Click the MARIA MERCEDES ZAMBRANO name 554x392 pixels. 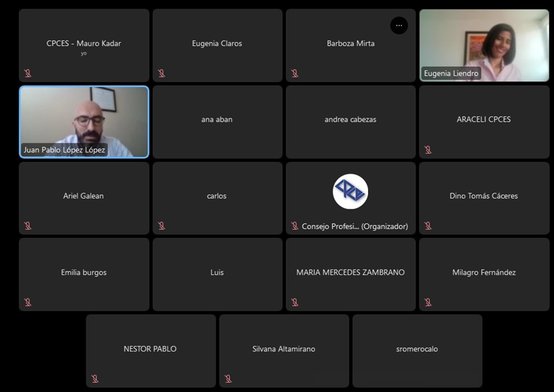(351, 272)
